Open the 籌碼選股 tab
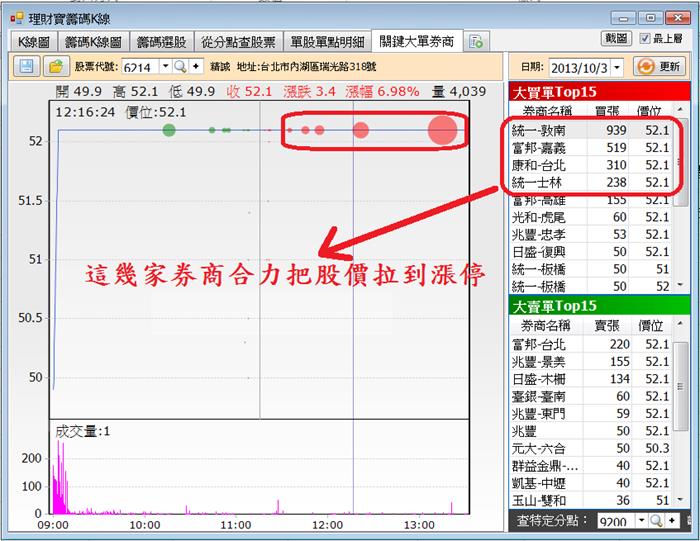The width and height of the screenshot is (700, 541). click(162, 42)
